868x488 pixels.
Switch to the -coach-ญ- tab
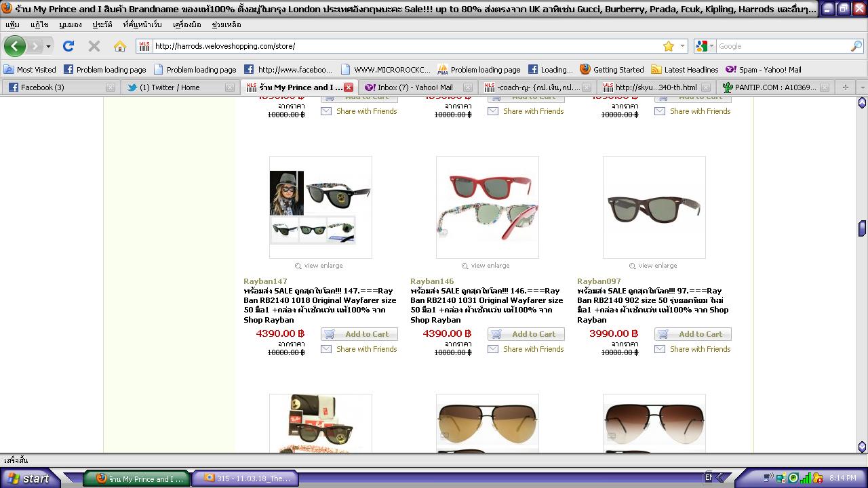[x=538, y=87]
